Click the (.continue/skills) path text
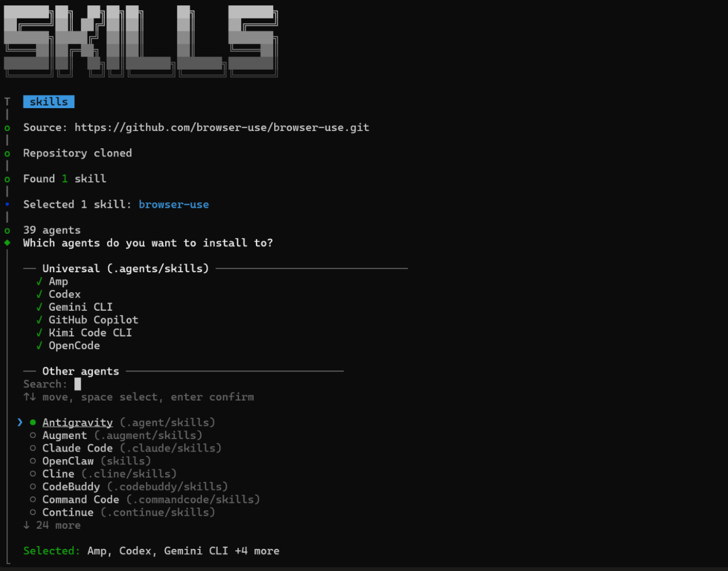 click(x=158, y=512)
